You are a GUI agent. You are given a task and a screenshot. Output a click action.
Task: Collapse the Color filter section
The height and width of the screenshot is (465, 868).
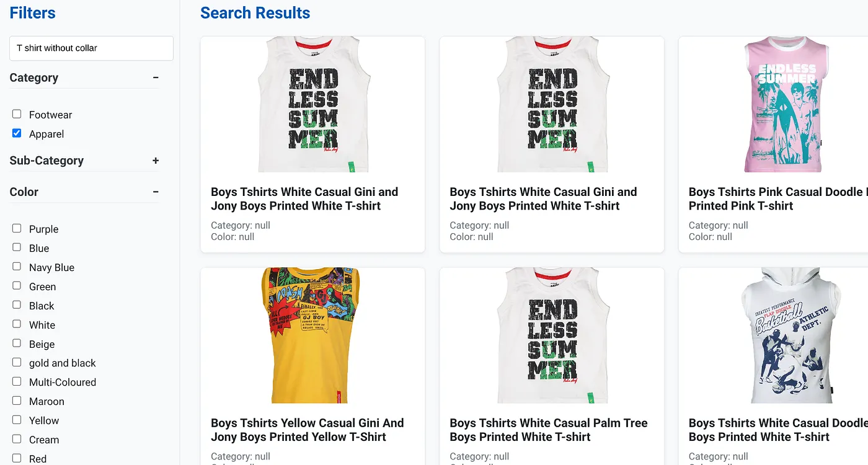[x=156, y=192]
